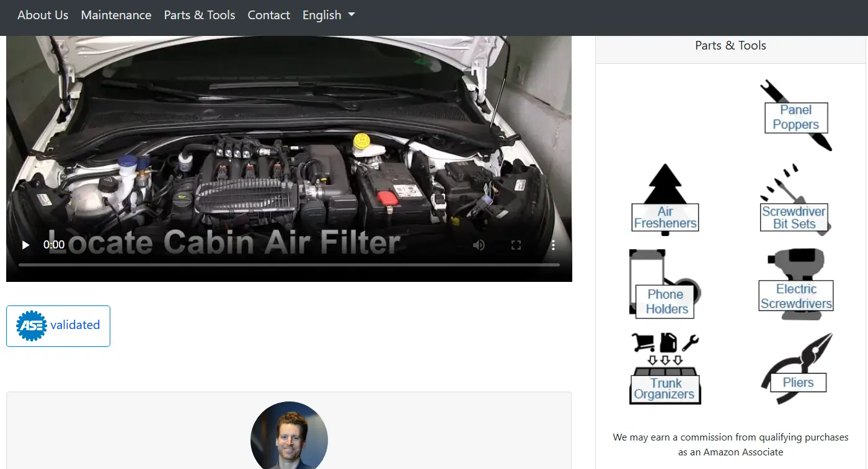This screenshot has height=469, width=868.
Task: Open the Pliers tool icon
Action: tap(796, 369)
